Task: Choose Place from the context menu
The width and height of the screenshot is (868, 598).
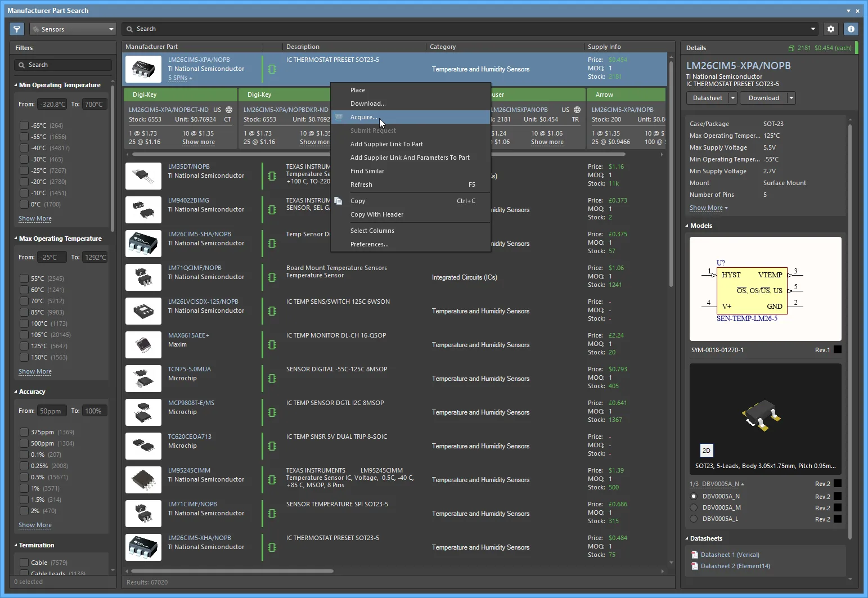Action: 358,90
